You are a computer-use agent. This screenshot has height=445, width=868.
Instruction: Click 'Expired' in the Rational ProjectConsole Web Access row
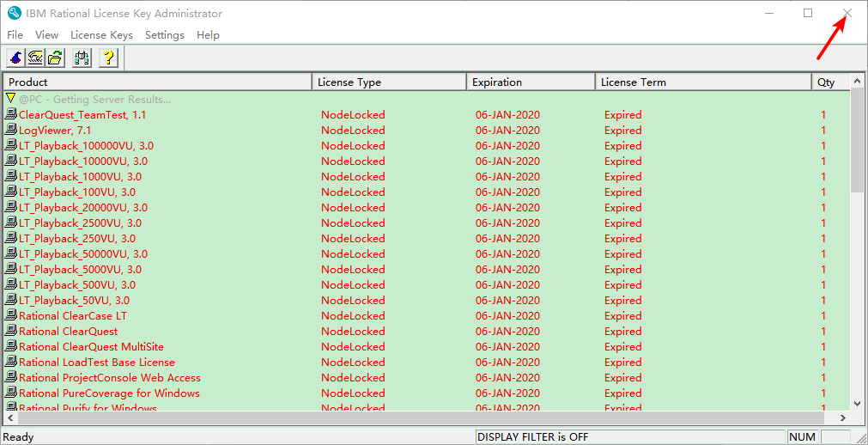point(622,378)
